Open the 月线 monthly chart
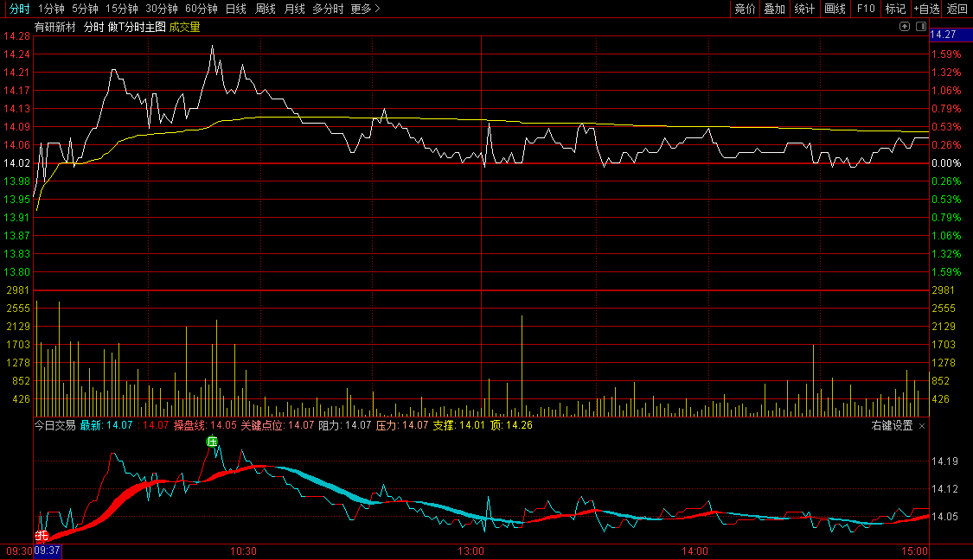The height and width of the screenshot is (560, 973). pos(294,9)
